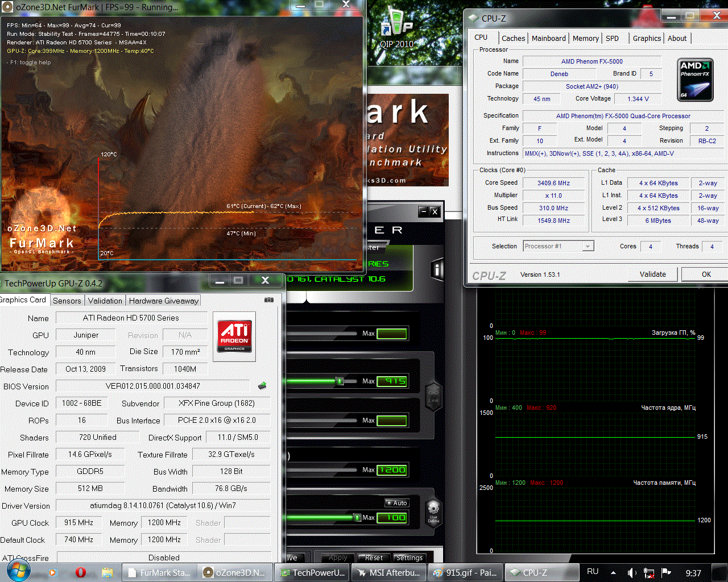Click the Opera icon in taskbar
728x582 pixels.
click(80, 572)
